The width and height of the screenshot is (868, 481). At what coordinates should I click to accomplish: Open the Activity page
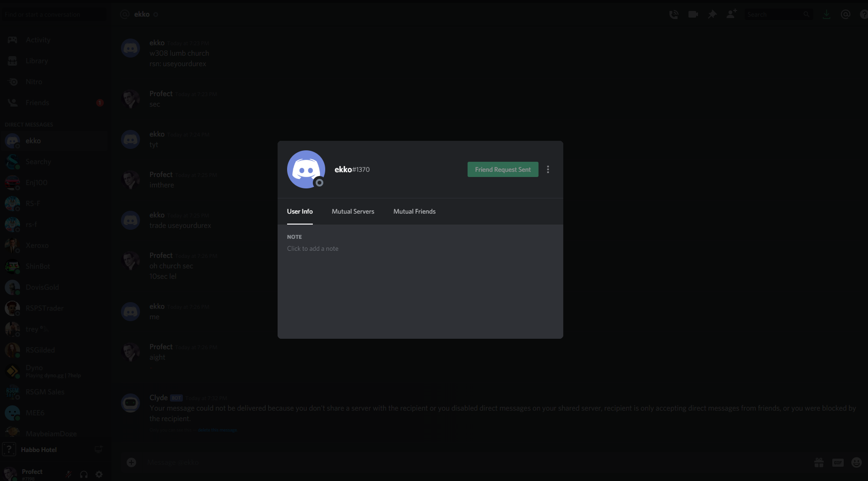click(x=54, y=40)
